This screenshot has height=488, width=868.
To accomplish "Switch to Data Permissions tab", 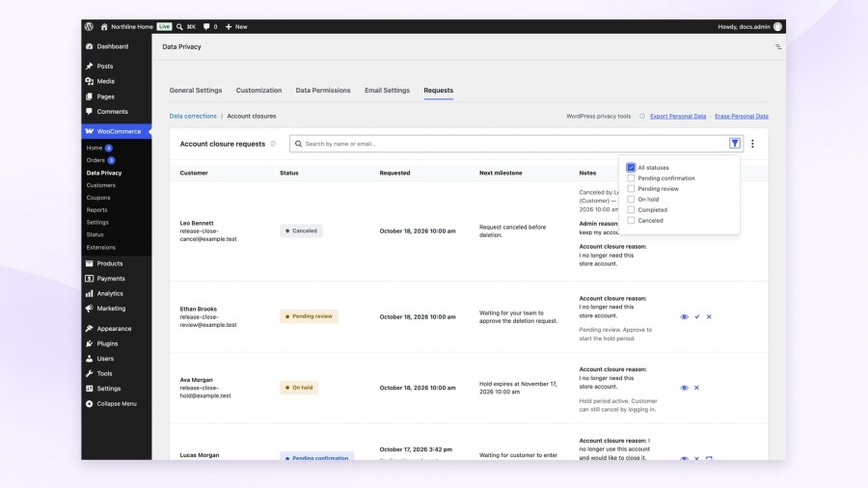I will point(323,91).
